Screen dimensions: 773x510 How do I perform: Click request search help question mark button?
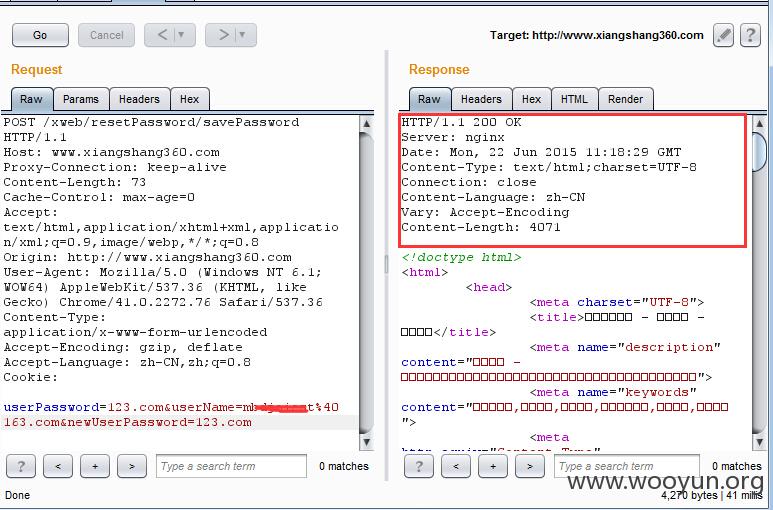click(x=21, y=466)
